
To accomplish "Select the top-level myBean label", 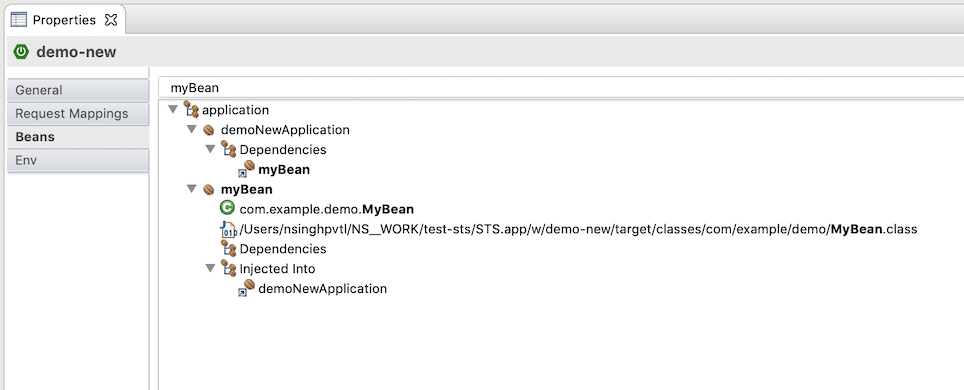I will (x=247, y=189).
